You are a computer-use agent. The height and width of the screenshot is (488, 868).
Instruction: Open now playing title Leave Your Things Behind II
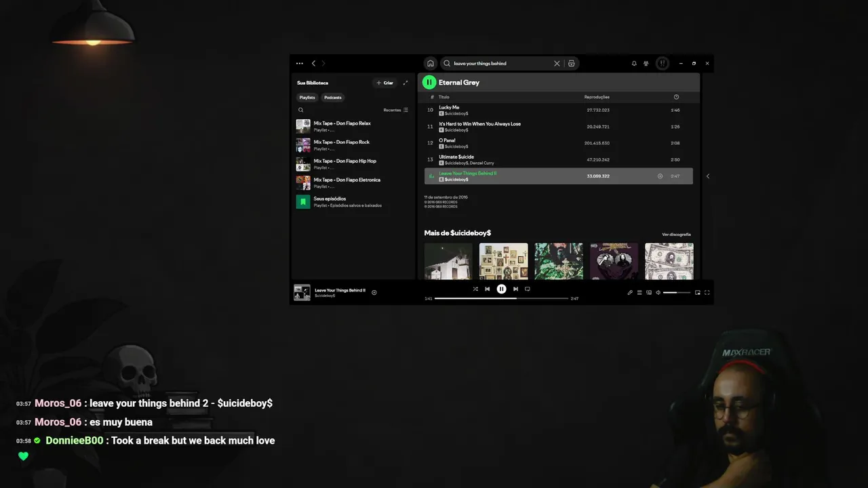(x=340, y=290)
